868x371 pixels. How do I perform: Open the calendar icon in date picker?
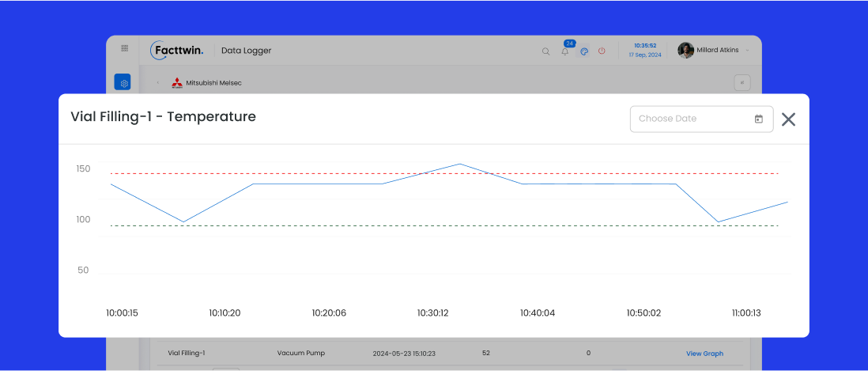(758, 119)
